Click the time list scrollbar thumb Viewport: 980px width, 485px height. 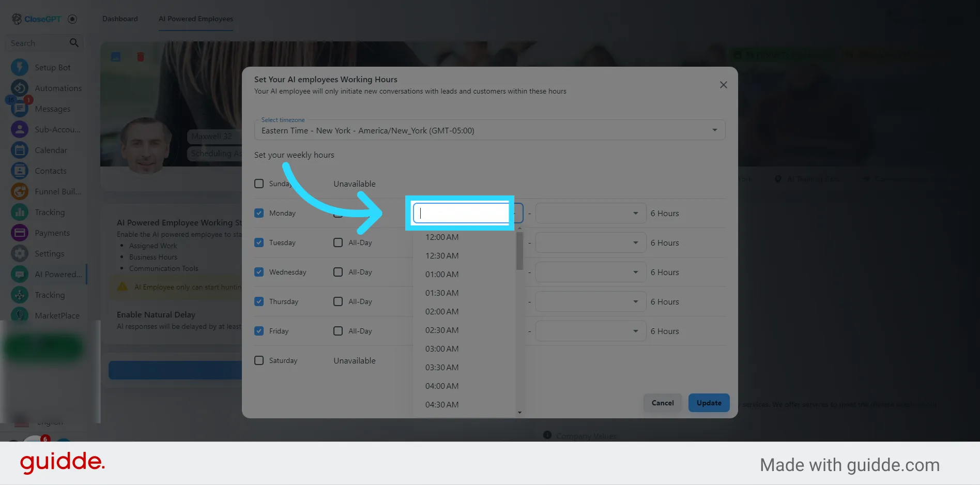click(519, 251)
